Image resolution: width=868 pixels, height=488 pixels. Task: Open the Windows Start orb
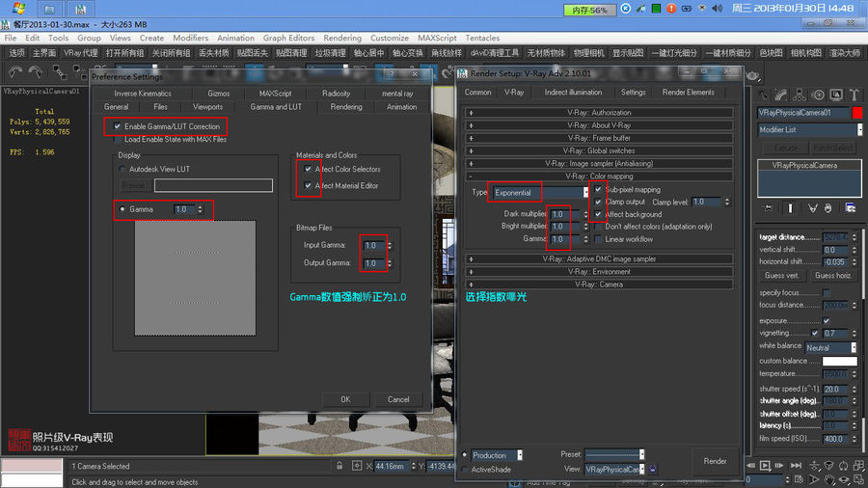pos(19,8)
